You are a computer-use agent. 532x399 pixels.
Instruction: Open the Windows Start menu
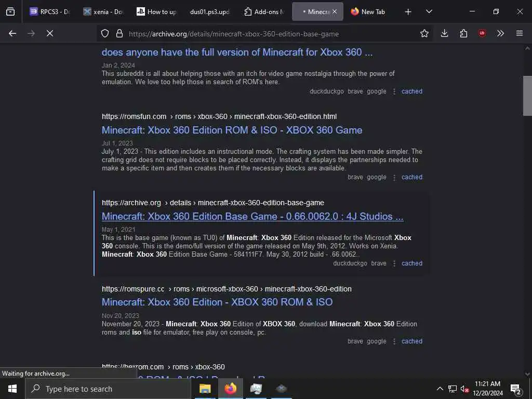point(12,389)
